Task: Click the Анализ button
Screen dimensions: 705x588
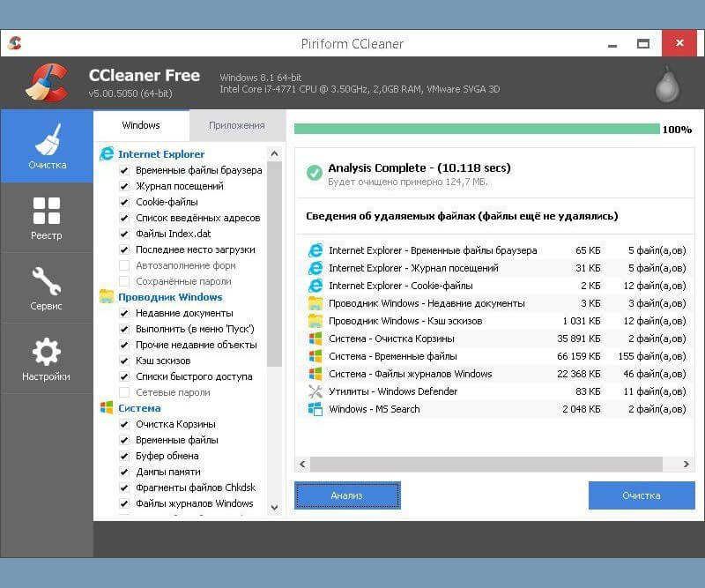Action: coord(347,495)
